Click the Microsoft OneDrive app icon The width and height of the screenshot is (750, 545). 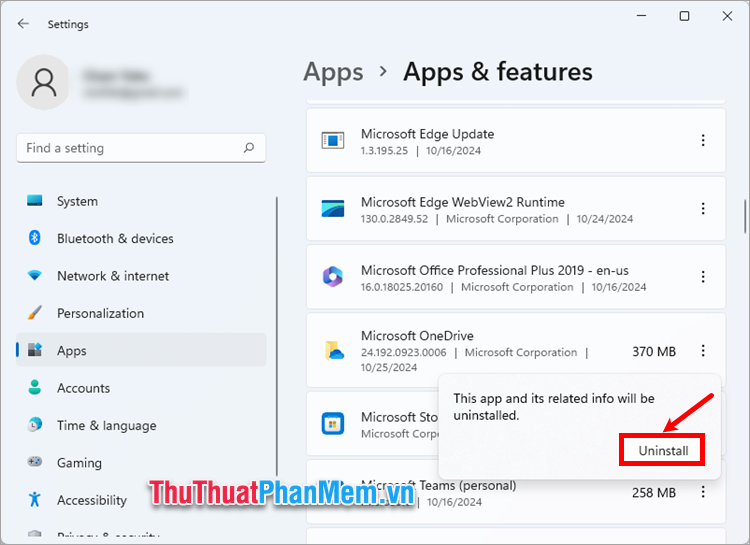333,351
